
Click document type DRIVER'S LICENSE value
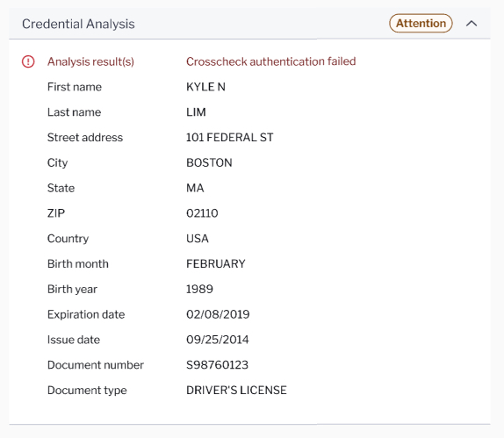pos(236,390)
